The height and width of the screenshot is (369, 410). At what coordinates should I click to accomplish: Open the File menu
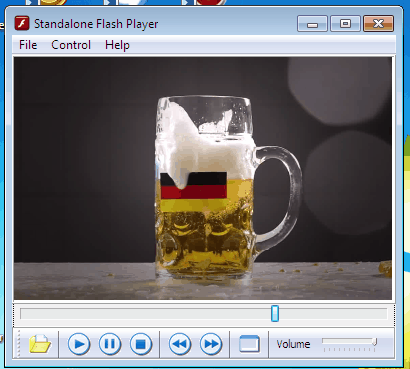28,45
